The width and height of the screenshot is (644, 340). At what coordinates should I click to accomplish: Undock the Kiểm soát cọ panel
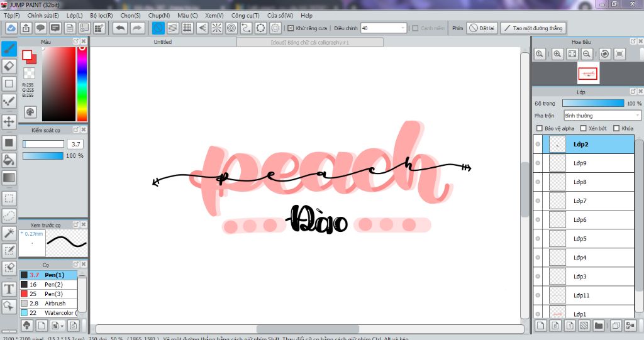pyautogui.click(x=76, y=129)
